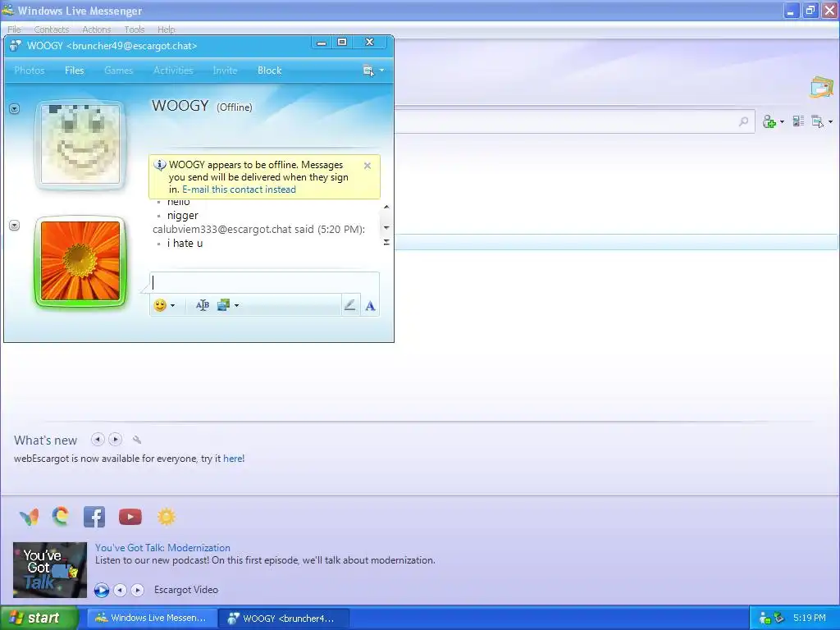
Task: Click Games in the chat toolbar
Action: pyautogui.click(x=118, y=71)
